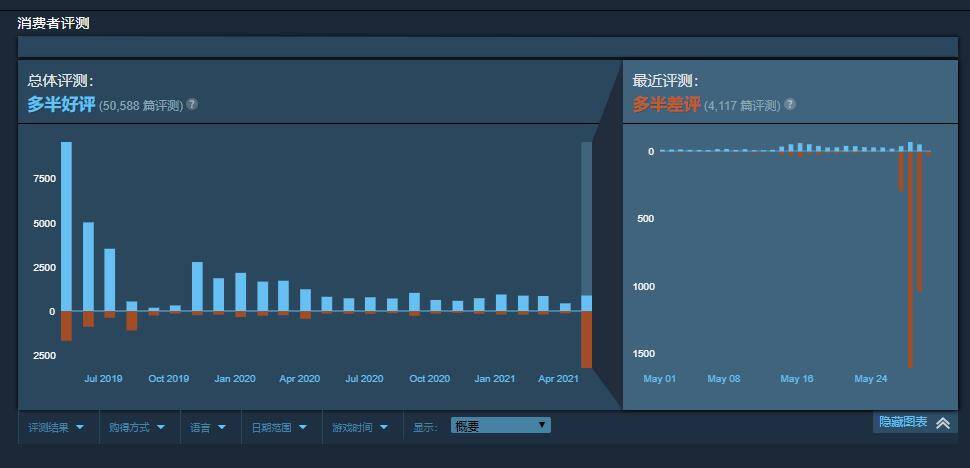Viewport: 970px width, 468px height.
Task: Click the 隐藏图表 hide chart button
Action: pyautogui.click(x=903, y=422)
